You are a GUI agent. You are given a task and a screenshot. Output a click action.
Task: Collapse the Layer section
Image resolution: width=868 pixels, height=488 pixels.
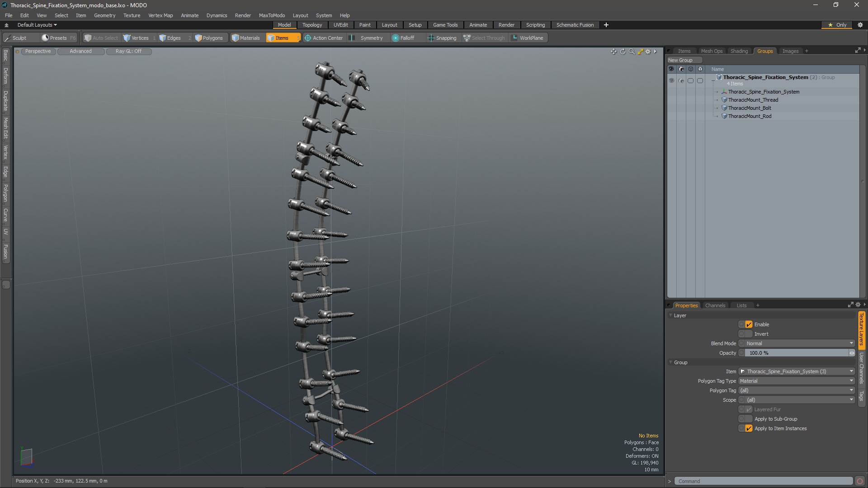point(670,315)
